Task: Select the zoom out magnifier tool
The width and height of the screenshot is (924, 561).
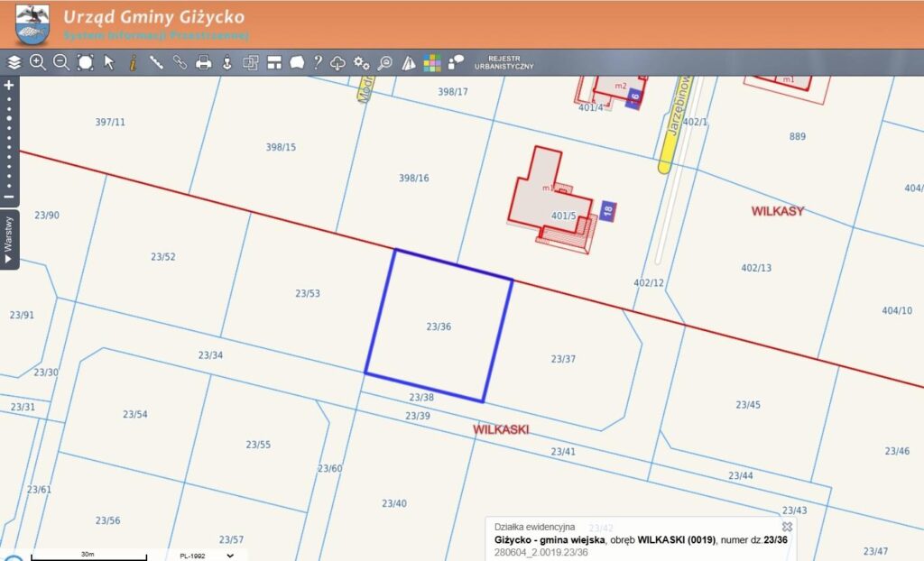Action: click(x=61, y=62)
